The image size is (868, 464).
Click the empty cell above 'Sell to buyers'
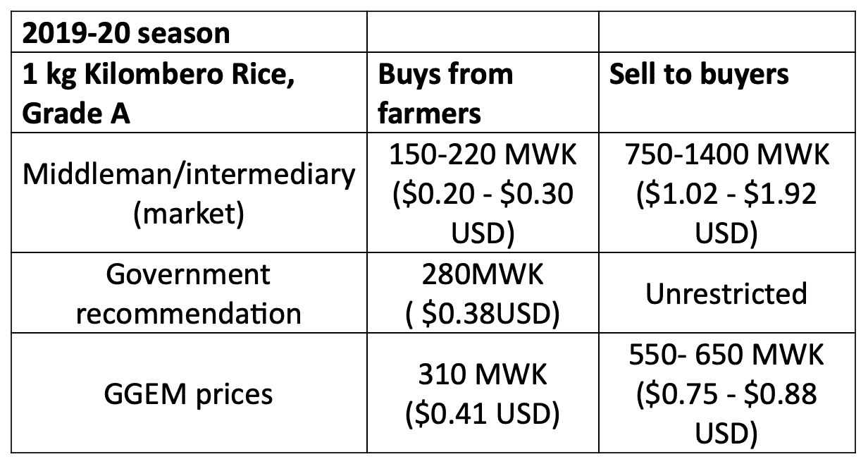[728, 32]
